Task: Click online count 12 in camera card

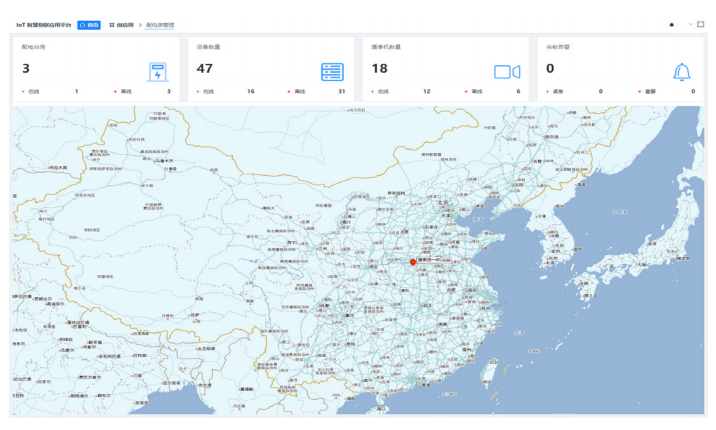Action: click(x=427, y=92)
